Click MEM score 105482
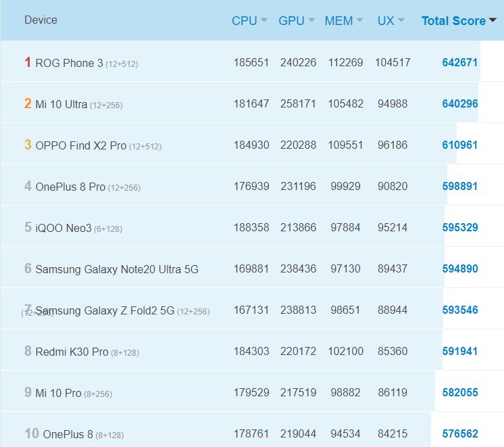Viewport: 504px width, 447px height. pyautogui.click(x=345, y=103)
